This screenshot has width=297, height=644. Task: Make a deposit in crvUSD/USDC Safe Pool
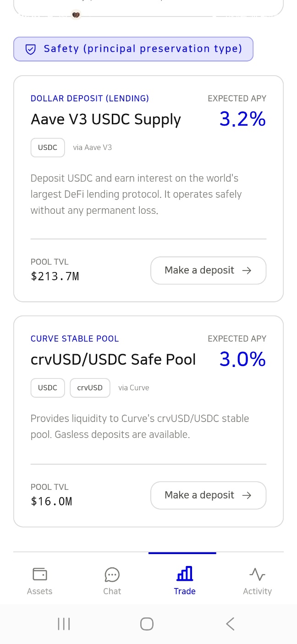coord(208,495)
